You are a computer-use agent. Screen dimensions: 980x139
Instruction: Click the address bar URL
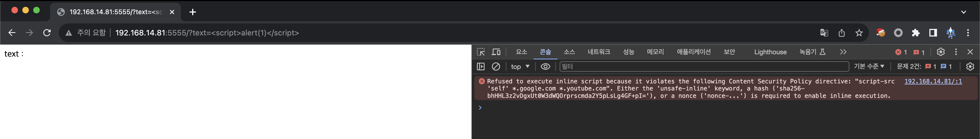coord(207,33)
